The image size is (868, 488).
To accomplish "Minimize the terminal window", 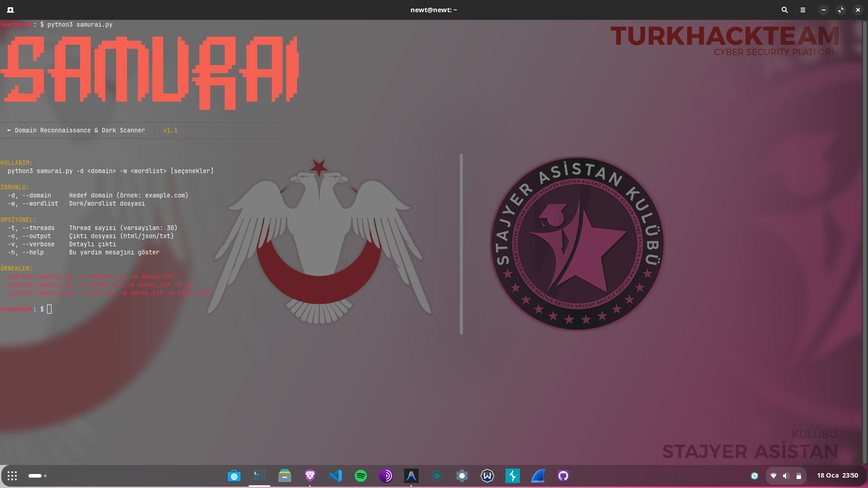I will (x=824, y=10).
